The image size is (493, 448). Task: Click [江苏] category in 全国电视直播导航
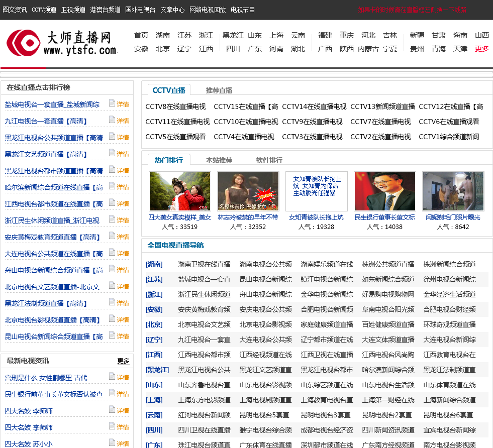154,280
